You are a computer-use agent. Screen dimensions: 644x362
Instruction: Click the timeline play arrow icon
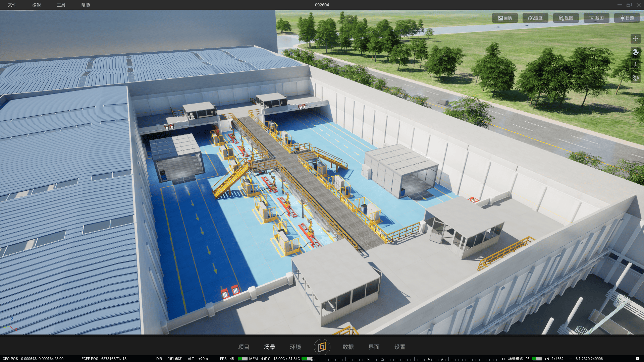click(x=368, y=359)
